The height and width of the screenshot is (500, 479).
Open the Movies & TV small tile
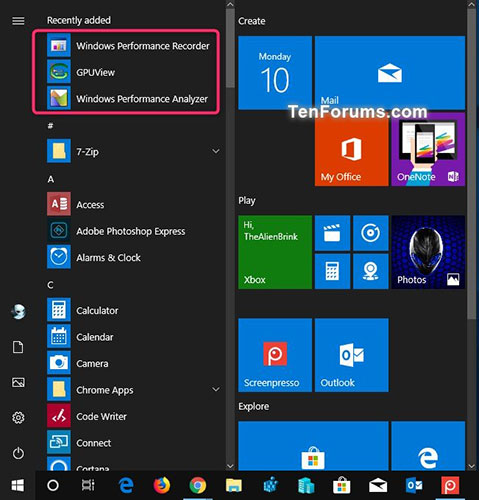pos(332,233)
